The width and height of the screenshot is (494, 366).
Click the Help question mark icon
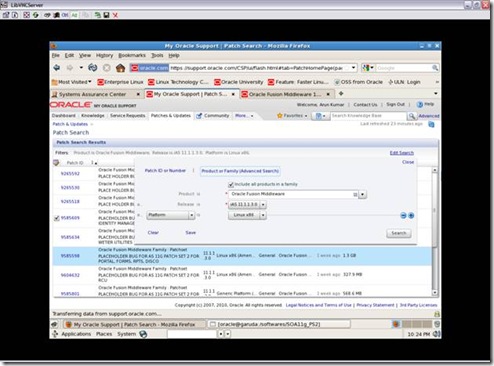420,104
